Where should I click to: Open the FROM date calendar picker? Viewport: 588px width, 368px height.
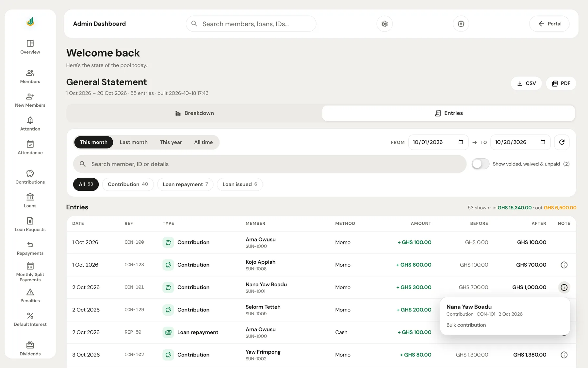(x=461, y=142)
